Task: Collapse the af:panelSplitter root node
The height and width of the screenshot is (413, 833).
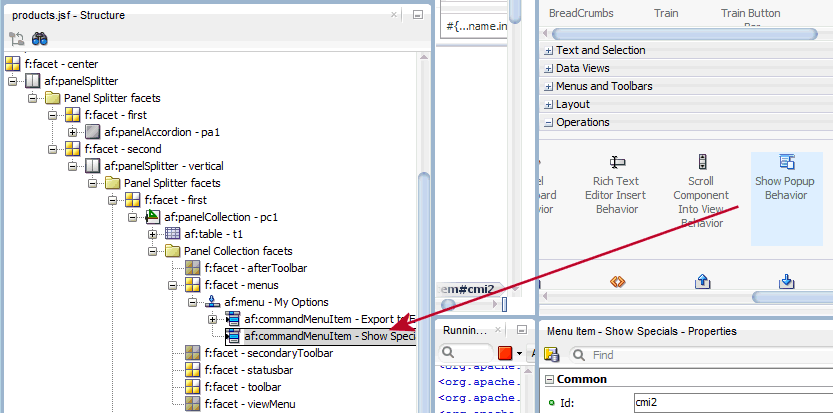Action: point(13,81)
